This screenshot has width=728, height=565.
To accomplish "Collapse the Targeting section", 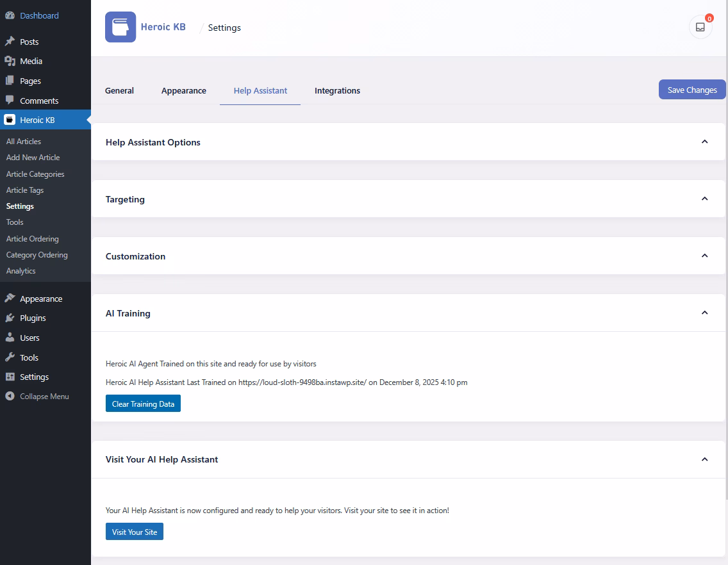I will point(705,199).
